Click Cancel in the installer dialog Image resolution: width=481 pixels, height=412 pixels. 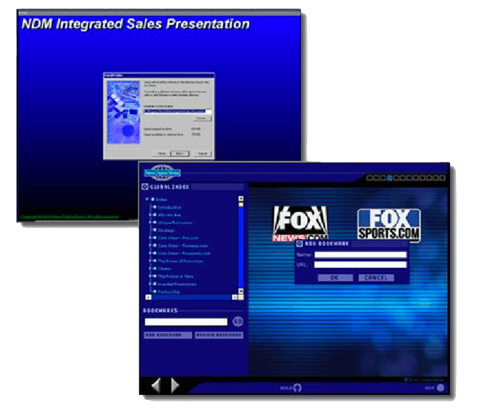[202, 153]
